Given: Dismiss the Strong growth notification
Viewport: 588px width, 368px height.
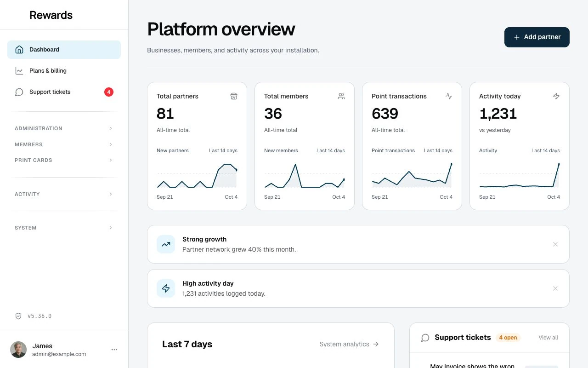Looking at the screenshot, I should click(555, 244).
